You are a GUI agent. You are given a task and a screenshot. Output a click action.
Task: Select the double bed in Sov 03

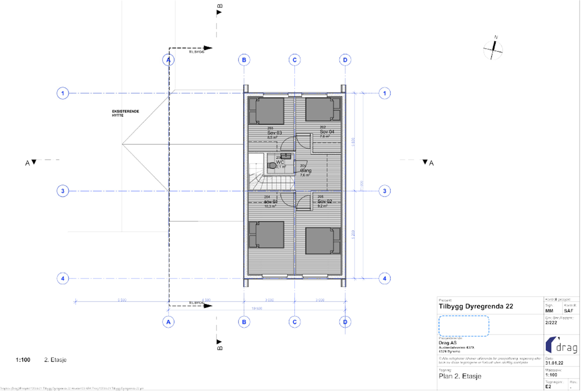click(266, 111)
